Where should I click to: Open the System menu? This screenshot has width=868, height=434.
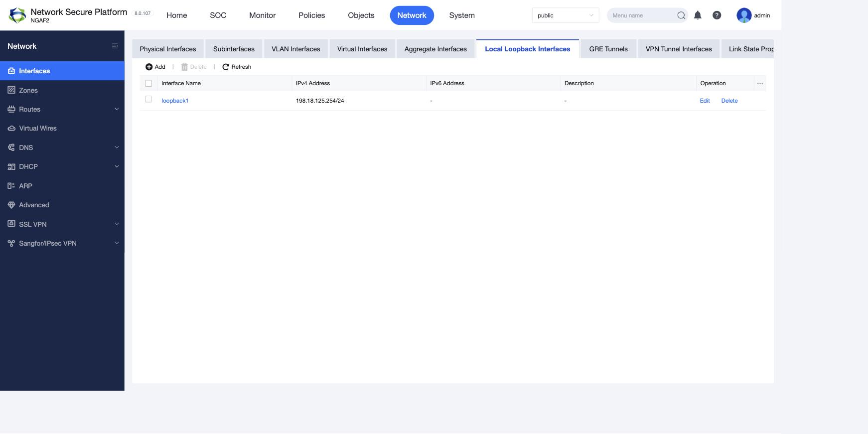coord(462,15)
